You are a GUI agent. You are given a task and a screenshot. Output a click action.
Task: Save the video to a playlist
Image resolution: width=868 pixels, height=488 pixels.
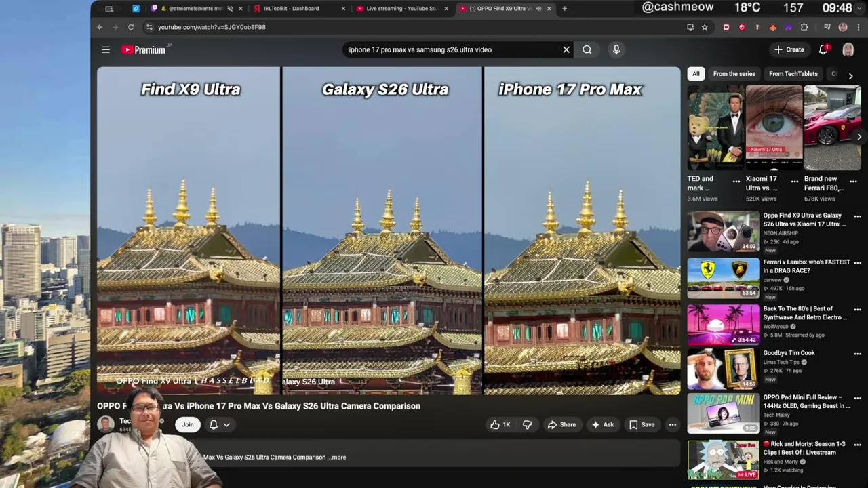coord(642,425)
